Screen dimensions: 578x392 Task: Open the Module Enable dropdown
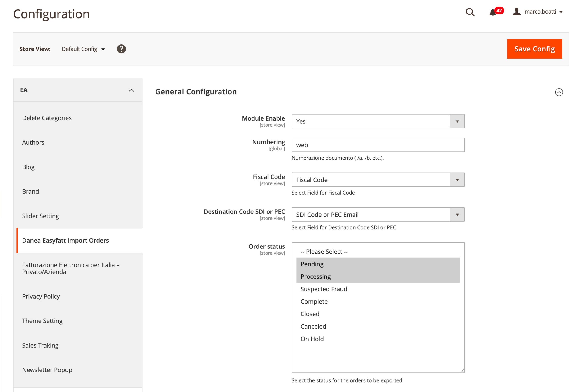[378, 121]
